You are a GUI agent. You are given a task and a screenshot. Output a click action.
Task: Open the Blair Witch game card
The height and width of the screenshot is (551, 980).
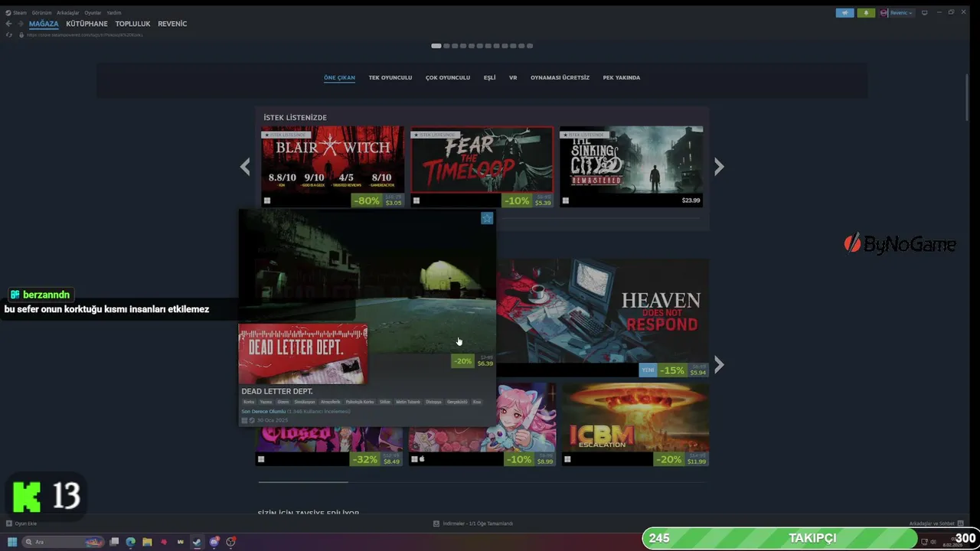pyautogui.click(x=332, y=166)
